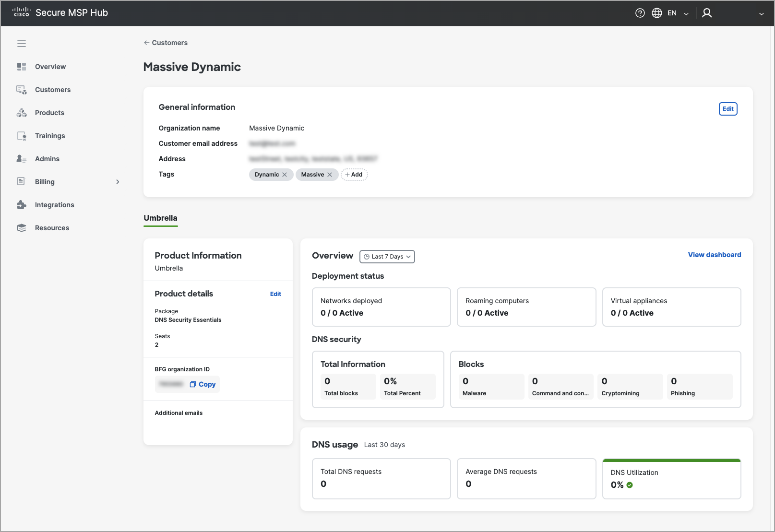Viewport: 775px width, 532px height.
Task: Click the DNS Utilization card
Action: coord(672,479)
